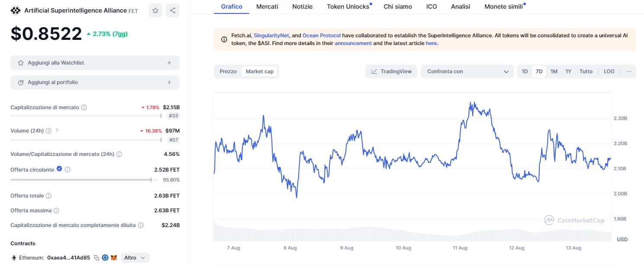
Task: Click the info icon next to Offerta totale
Action: pyautogui.click(x=48, y=196)
